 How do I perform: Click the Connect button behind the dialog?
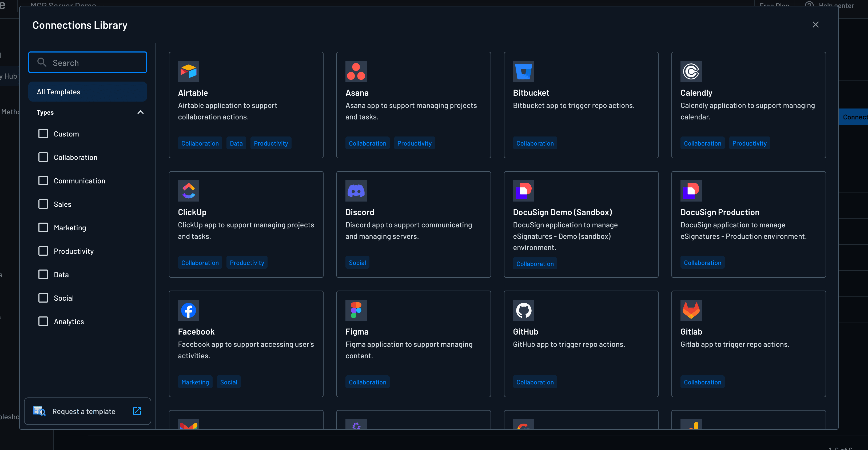click(853, 117)
